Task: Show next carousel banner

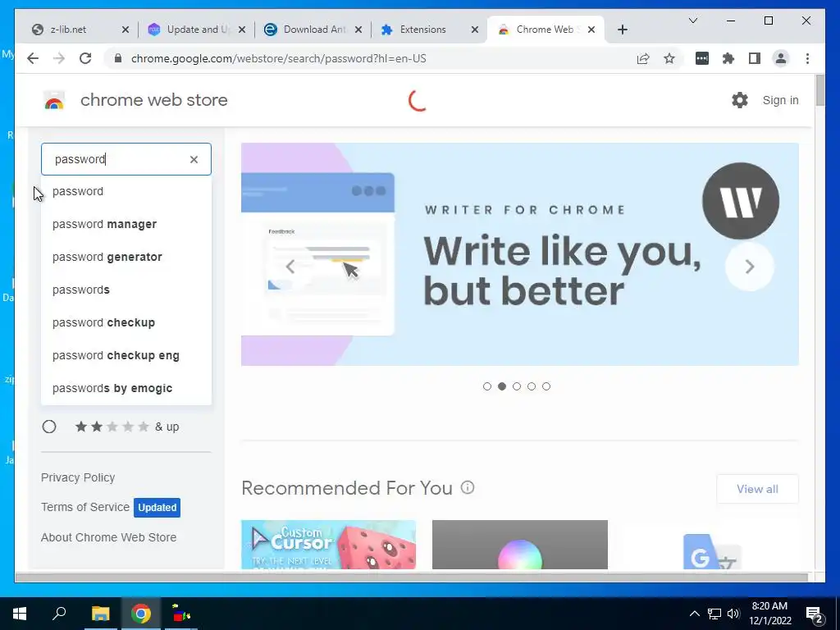Action: click(x=750, y=267)
